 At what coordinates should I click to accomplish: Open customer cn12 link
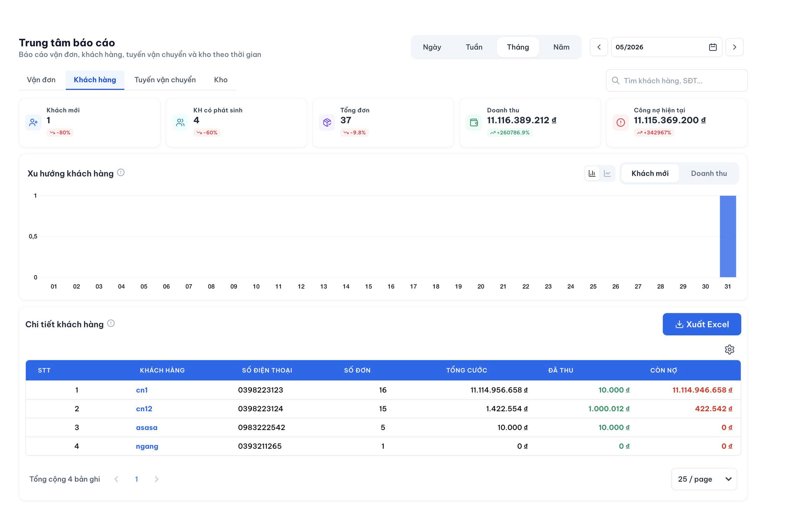tap(144, 409)
